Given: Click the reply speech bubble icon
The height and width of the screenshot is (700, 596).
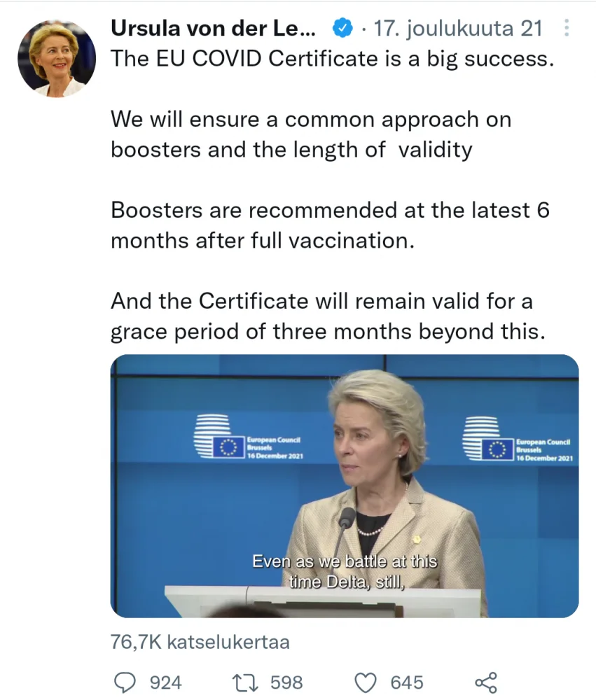Looking at the screenshot, I should click(x=125, y=682).
